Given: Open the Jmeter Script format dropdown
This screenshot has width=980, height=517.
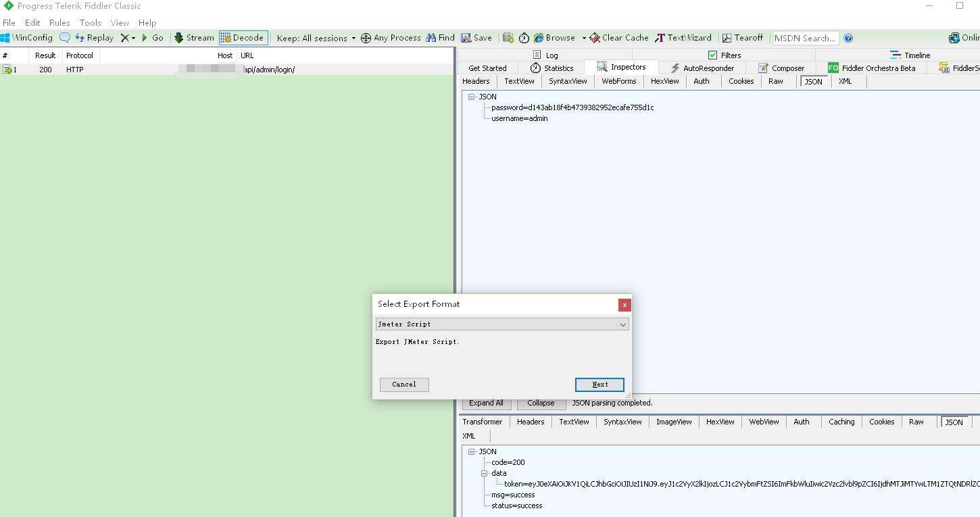Looking at the screenshot, I should tap(502, 324).
